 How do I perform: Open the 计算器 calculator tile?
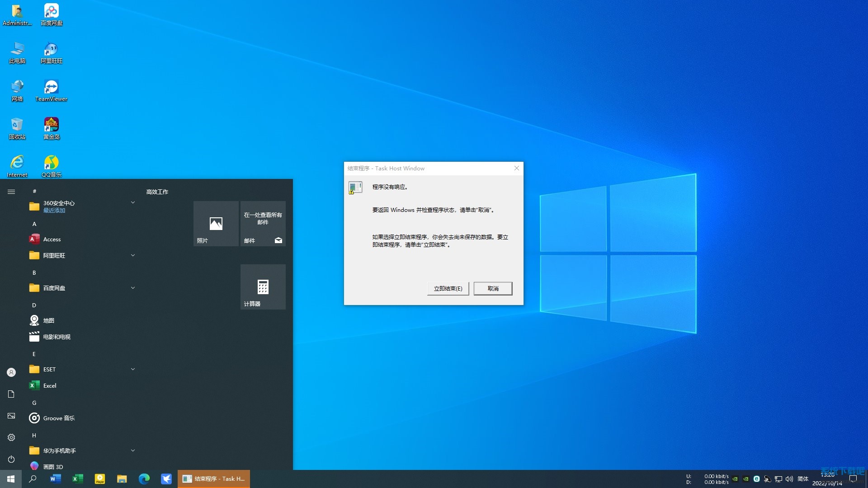pos(263,287)
